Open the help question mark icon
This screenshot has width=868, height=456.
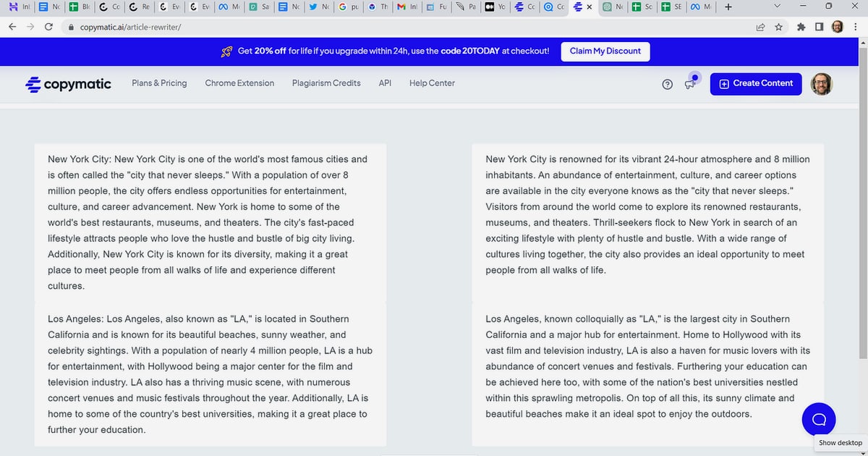(668, 84)
